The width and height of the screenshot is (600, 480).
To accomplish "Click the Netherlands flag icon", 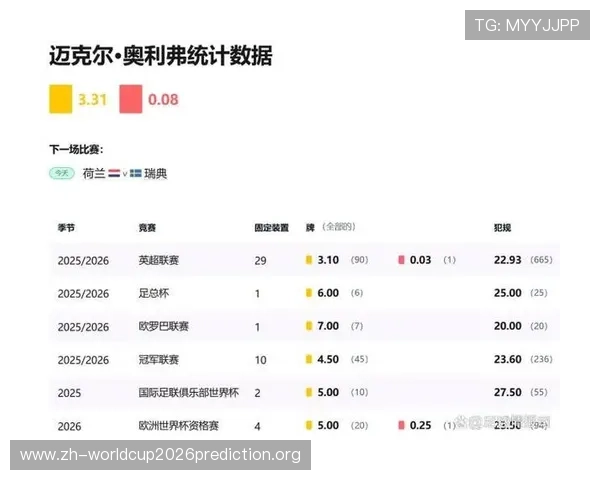I will (x=114, y=173).
